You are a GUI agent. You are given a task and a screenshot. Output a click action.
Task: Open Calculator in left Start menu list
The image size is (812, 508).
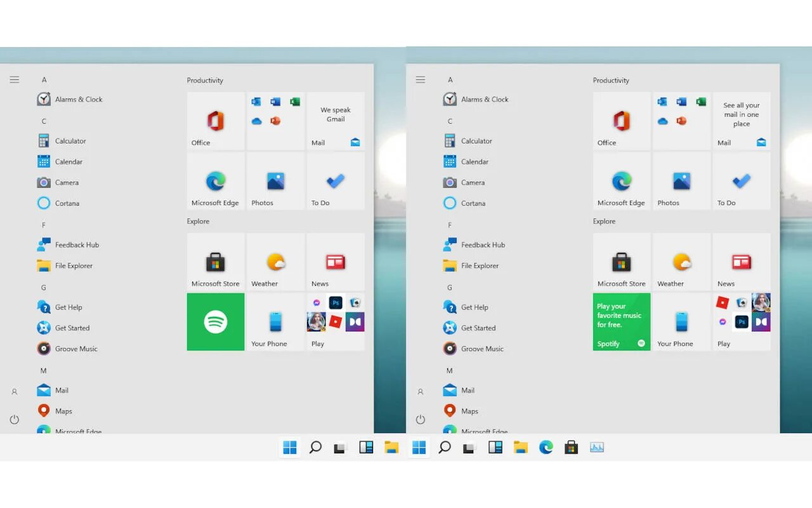[x=62, y=141]
